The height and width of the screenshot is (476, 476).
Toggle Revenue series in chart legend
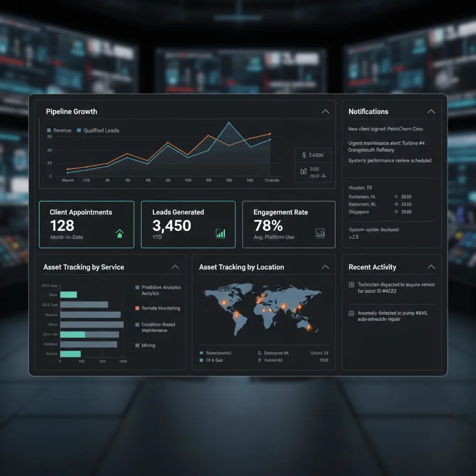(59, 130)
